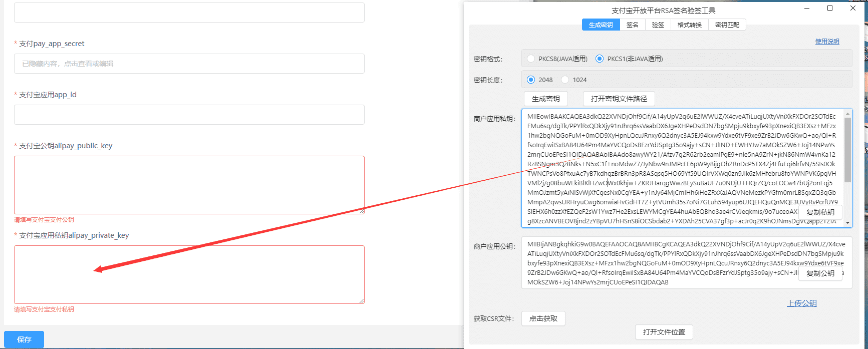
Task: Click 打开密钥文件路径 button
Action: coord(619,99)
